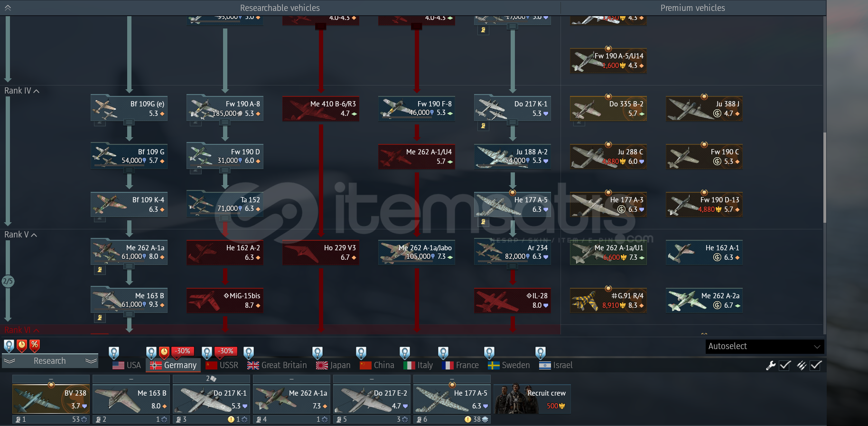Click the double-chevron collapse arrow at the top left
868x426 pixels.
[8, 8]
